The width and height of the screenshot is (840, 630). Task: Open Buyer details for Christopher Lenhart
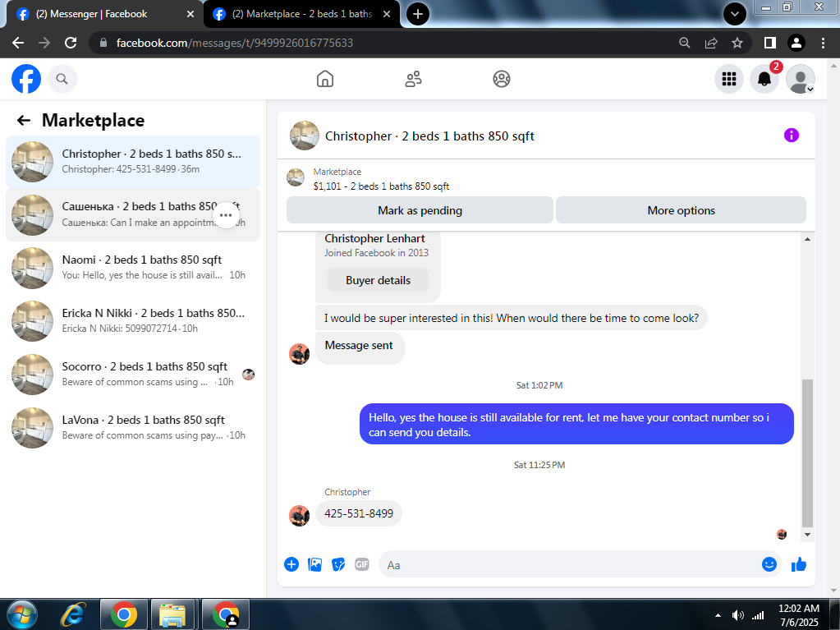pos(378,280)
